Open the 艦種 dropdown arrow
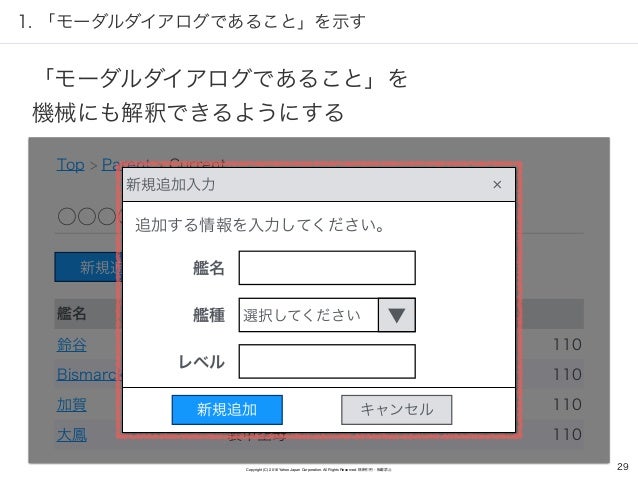The width and height of the screenshot is (638, 479). (397, 315)
